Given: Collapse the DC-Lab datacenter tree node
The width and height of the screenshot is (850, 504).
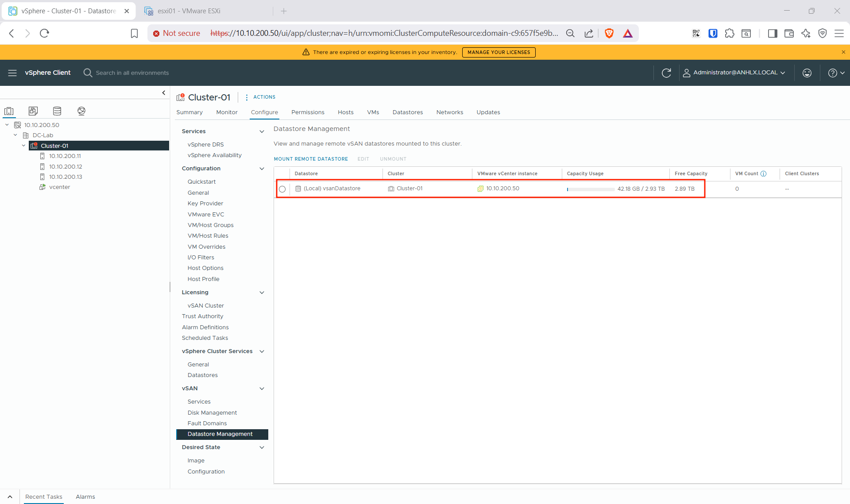Looking at the screenshot, I should 15,135.
